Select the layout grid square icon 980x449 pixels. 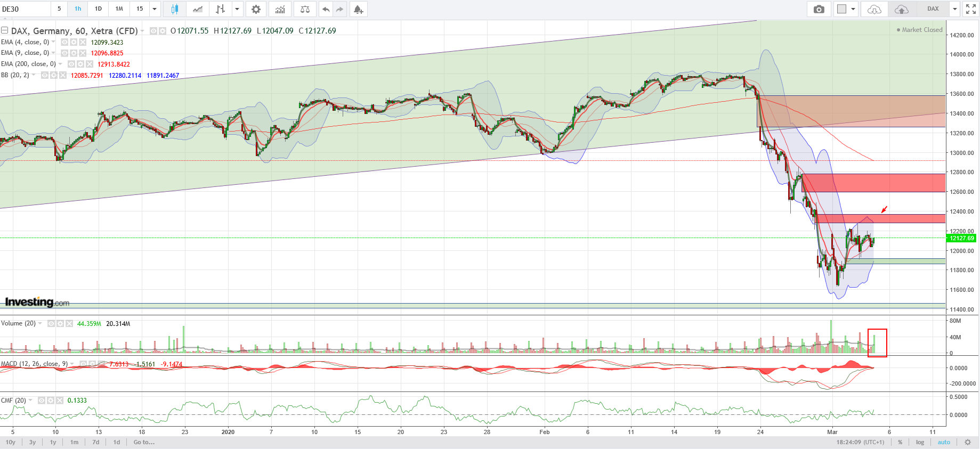click(x=841, y=9)
